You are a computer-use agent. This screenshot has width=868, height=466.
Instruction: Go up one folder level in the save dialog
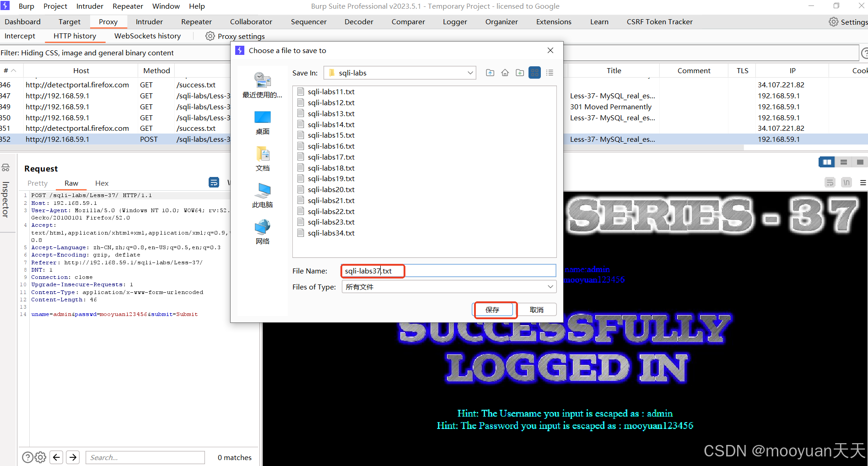pyautogui.click(x=490, y=73)
